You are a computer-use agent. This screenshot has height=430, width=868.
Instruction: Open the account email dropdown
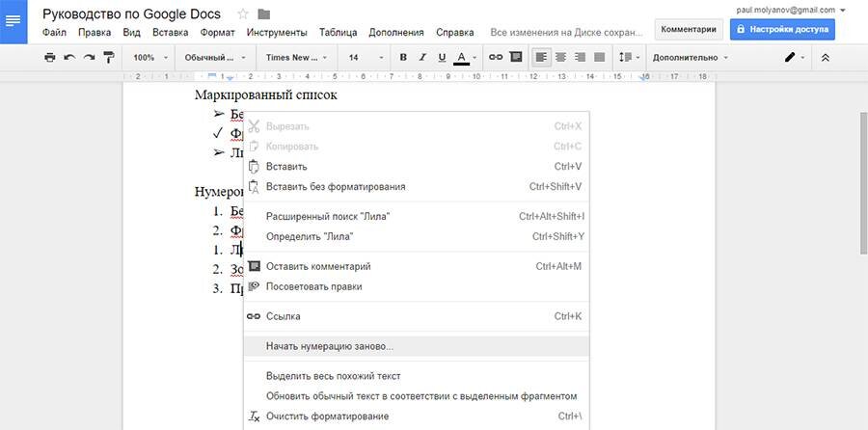click(791, 10)
